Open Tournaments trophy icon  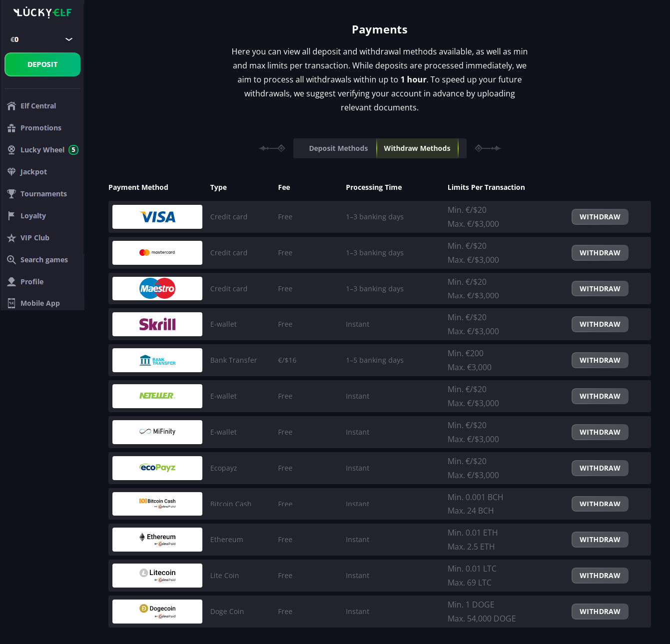click(11, 194)
